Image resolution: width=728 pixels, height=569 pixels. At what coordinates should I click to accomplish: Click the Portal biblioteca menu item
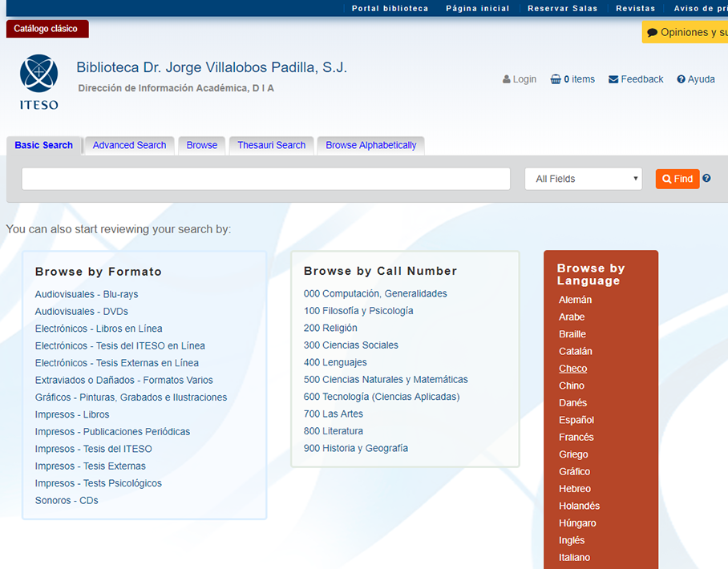pyautogui.click(x=390, y=8)
